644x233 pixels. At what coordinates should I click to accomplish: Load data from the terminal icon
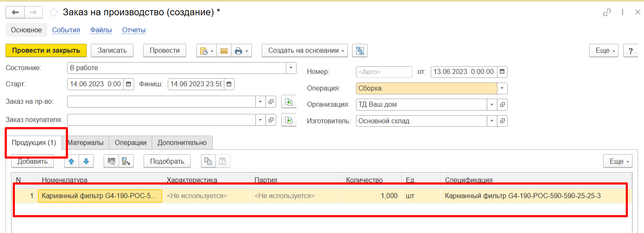(126, 161)
